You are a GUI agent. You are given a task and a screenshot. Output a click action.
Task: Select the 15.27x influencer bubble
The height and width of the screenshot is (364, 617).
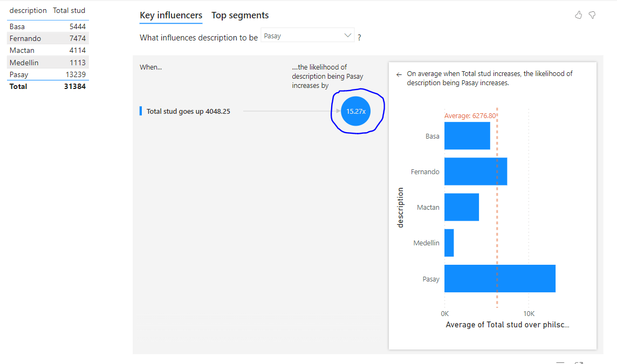(x=356, y=112)
